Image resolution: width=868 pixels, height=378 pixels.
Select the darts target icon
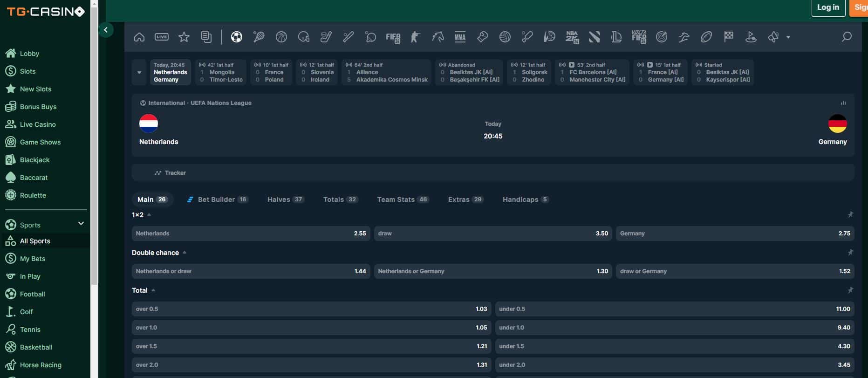click(x=662, y=37)
